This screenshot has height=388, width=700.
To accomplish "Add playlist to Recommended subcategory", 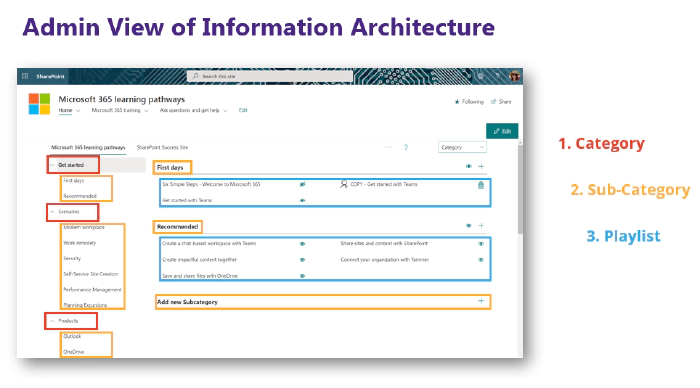I will point(481,225).
